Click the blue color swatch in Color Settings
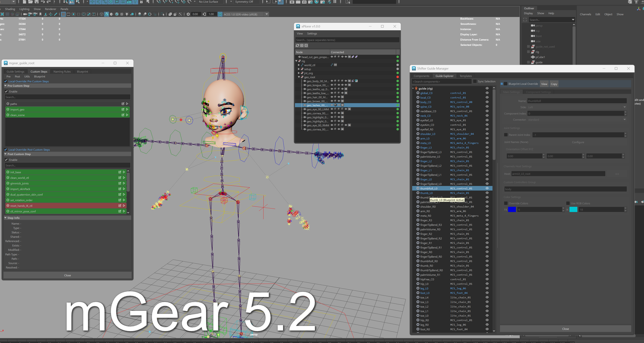This screenshot has height=343, width=644. [512, 209]
